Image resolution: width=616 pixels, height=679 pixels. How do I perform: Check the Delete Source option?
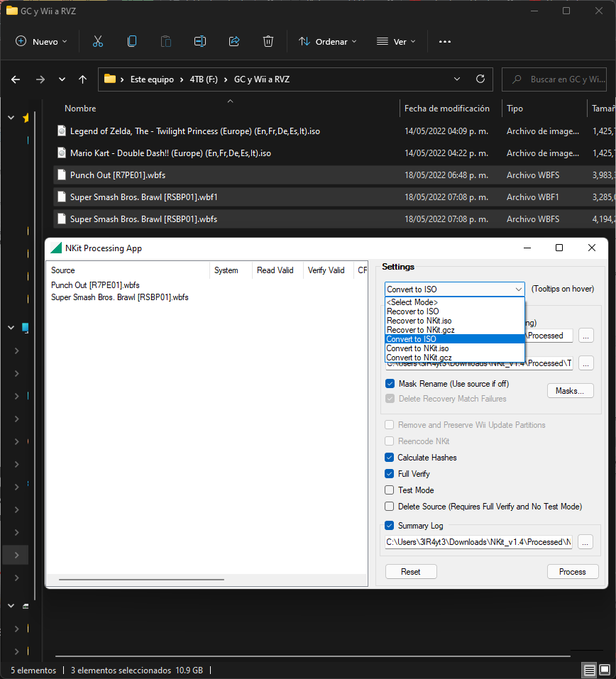[390, 507]
